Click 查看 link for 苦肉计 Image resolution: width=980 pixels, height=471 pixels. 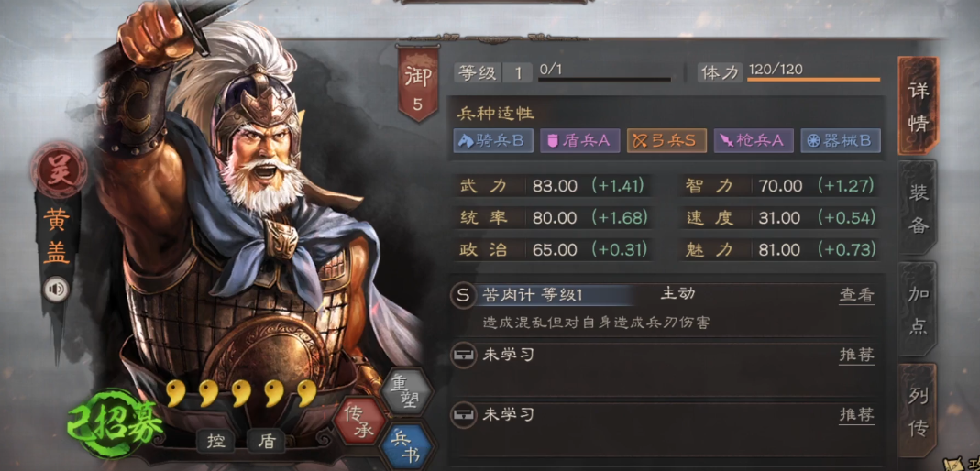(x=856, y=295)
